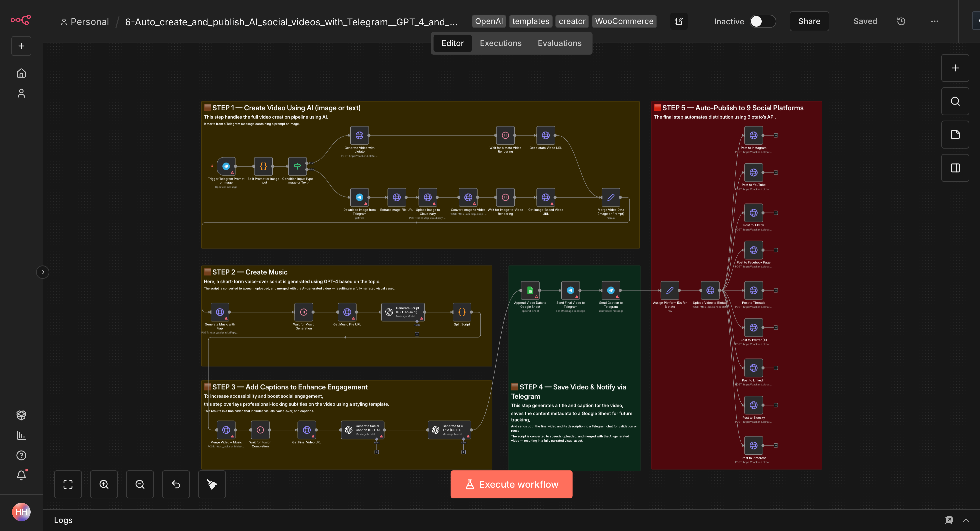
Task: Open the node search magnifier icon
Action: tap(955, 102)
